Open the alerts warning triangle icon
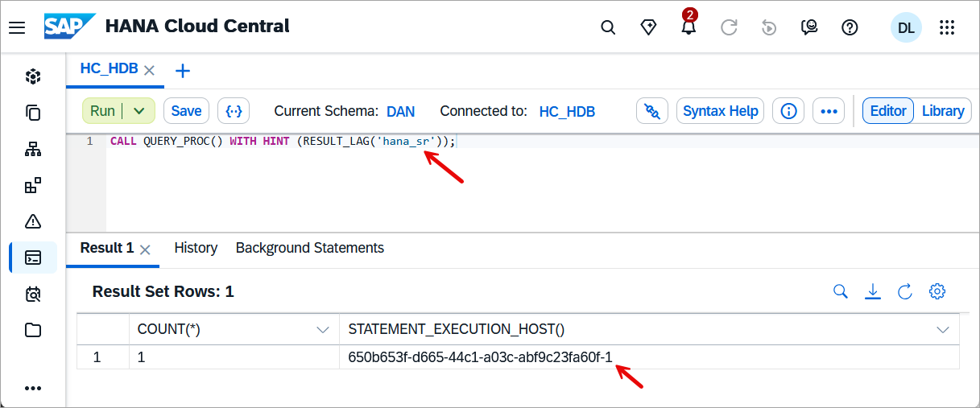 pyautogui.click(x=33, y=221)
